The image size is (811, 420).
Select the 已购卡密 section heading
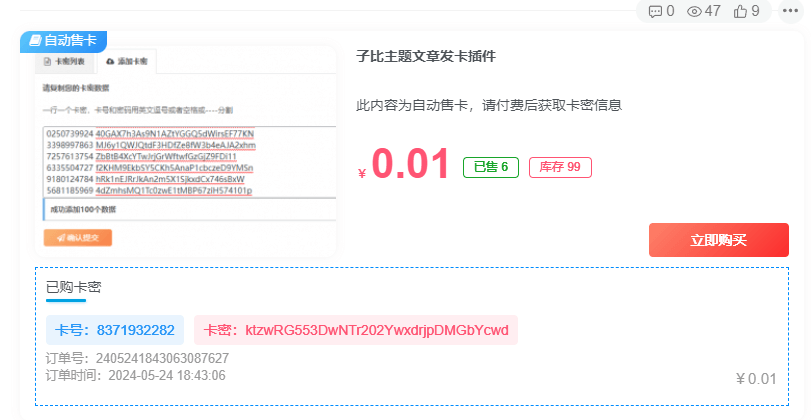click(x=73, y=287)
